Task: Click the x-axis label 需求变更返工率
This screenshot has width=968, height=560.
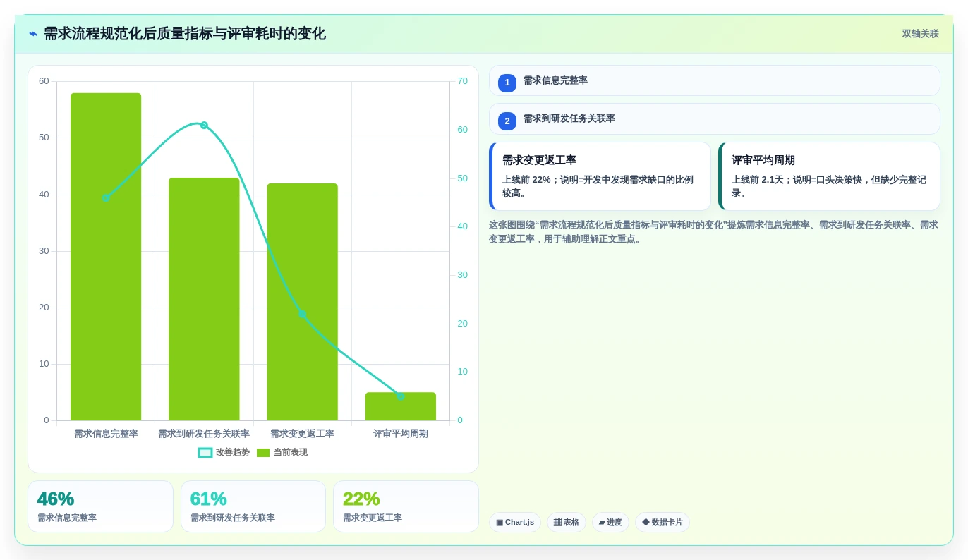Action: tap(302, 434)
